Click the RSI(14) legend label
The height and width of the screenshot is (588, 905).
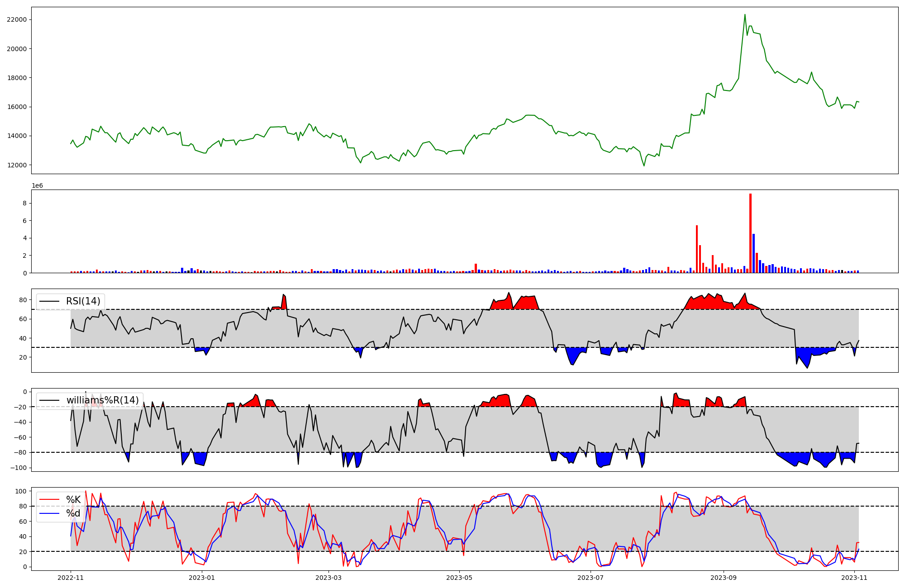tap(83, 301)
